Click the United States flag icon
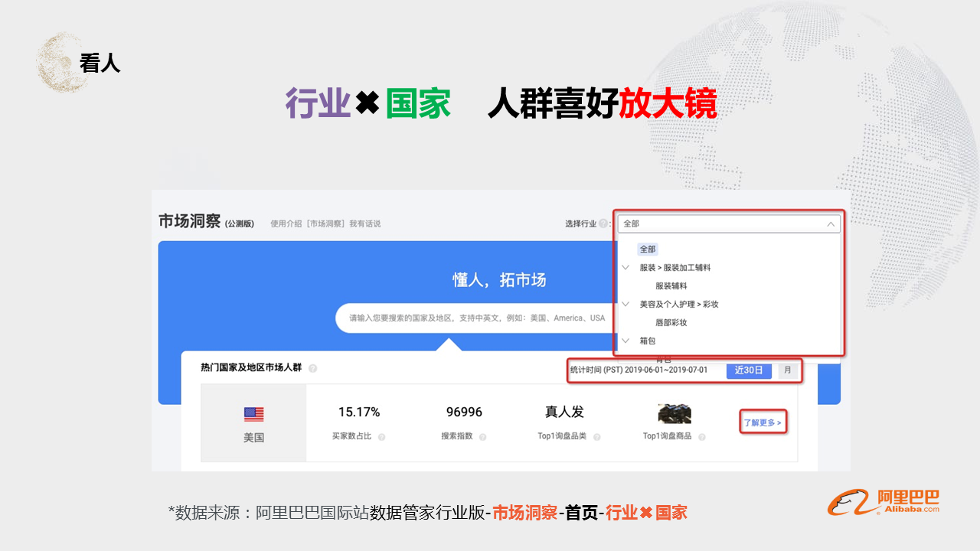This screenshot has height=551, width=980. (254, 415)
